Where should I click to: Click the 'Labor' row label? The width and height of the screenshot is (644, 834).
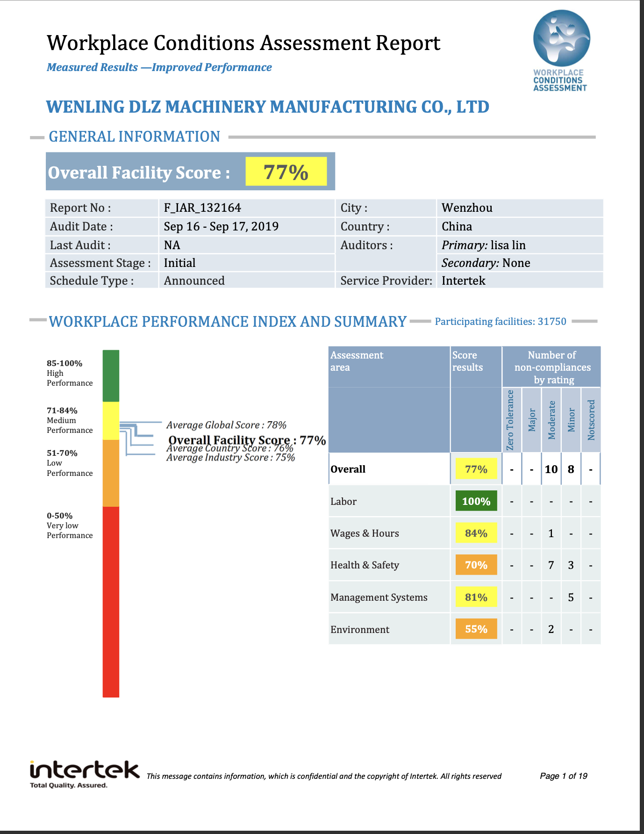[x=343, y=501]
